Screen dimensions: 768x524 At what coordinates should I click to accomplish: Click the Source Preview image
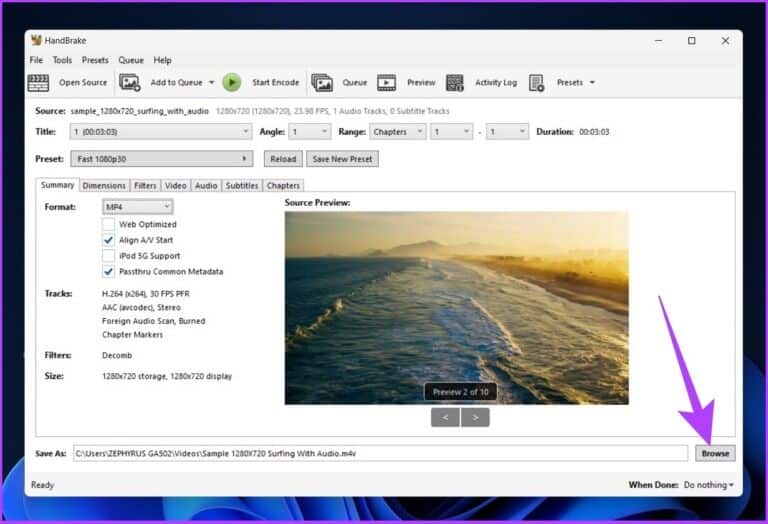[456, 308]
